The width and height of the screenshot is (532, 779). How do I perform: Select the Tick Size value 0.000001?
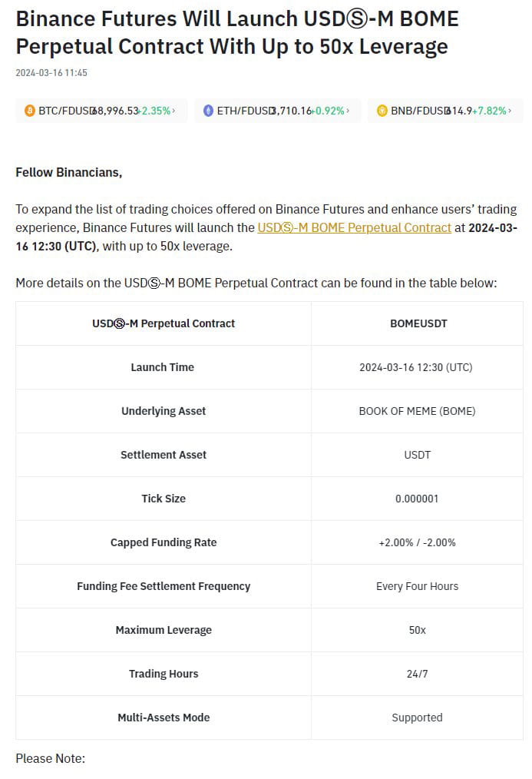[418, 499]
